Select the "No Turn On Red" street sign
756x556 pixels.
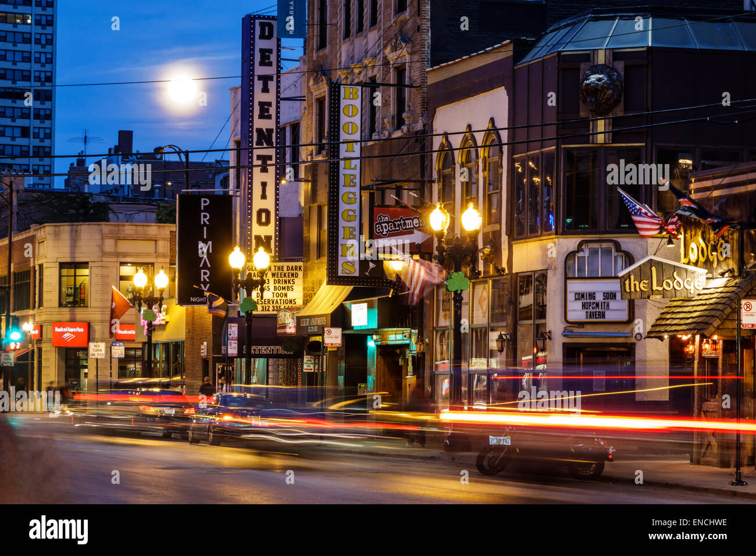tap(97, 350)
